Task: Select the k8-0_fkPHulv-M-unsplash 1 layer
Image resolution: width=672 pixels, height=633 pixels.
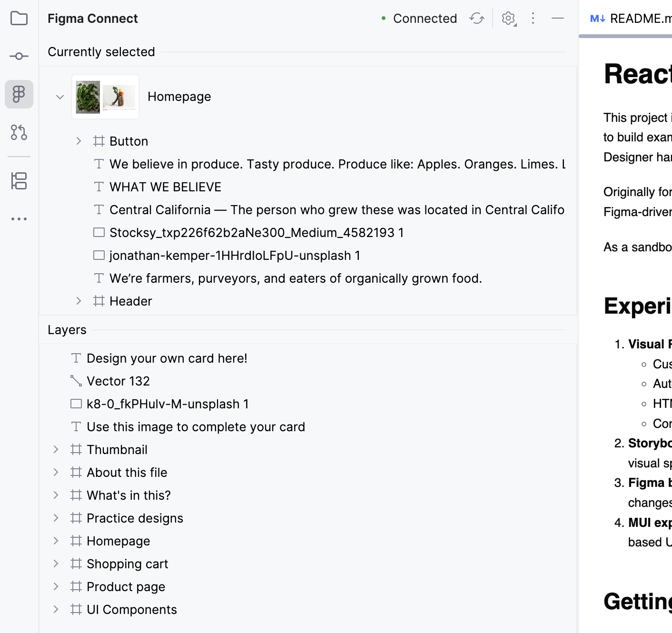Action: (x=168, y=404)
